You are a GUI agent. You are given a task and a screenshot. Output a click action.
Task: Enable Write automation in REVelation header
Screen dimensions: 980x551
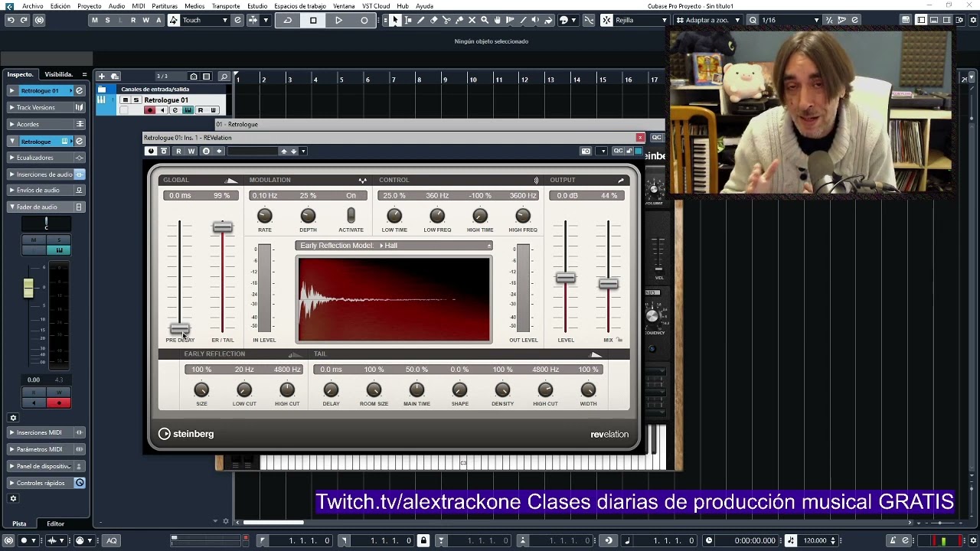(x=191, y=151)
